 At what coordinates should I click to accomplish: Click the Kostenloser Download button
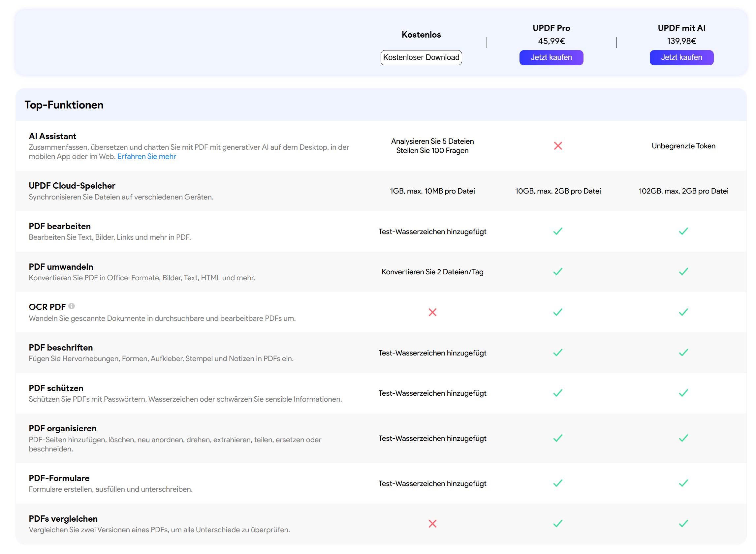(421, 57)
